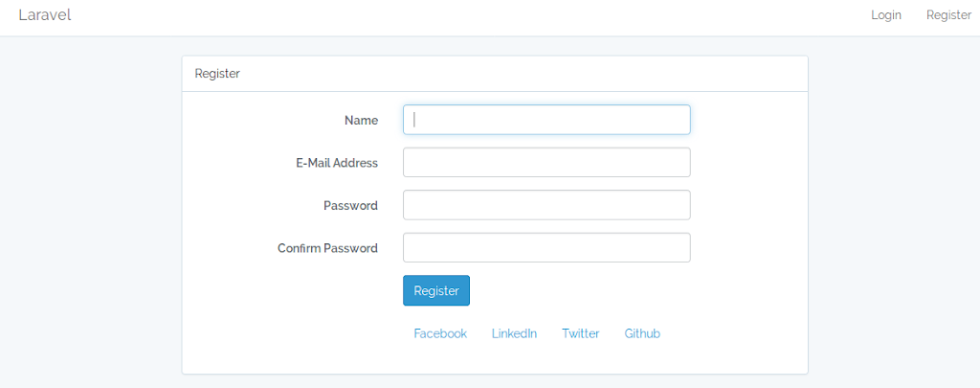Image resolution: width=980 pixels, height=388 pixels.
Task: Submit with the blue Register button
Action: click(436, 290)
